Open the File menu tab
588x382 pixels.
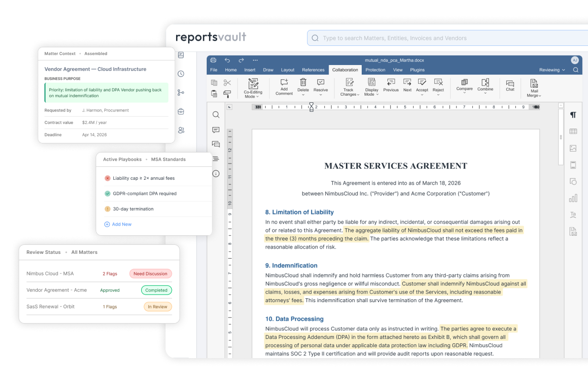(214, 70)
